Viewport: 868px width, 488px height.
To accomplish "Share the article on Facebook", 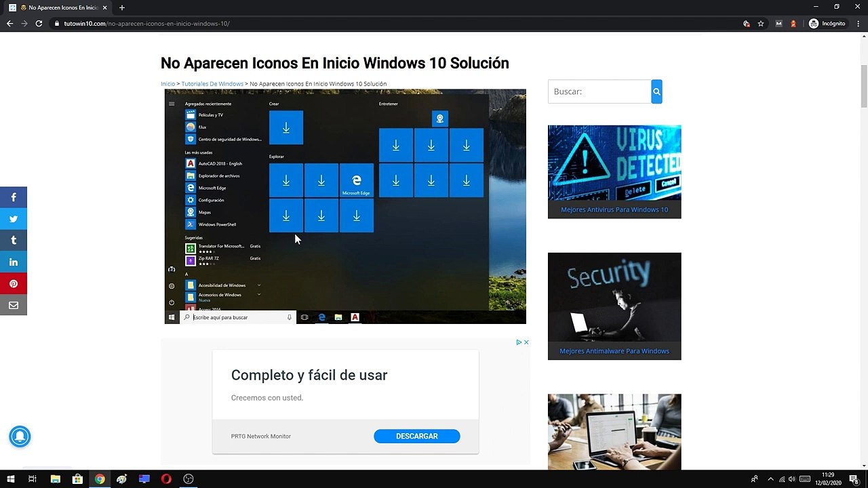I will pos(14,197).
